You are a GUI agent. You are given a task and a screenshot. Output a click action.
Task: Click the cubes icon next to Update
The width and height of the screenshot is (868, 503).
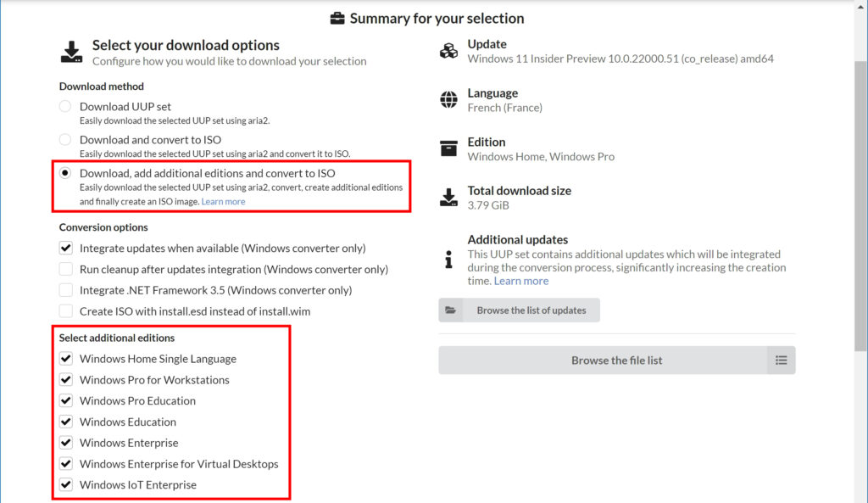(448, 51)
